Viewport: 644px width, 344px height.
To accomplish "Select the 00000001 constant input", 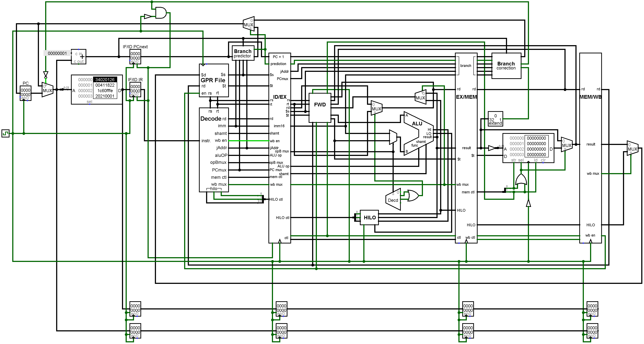I will [x=57, y=53].
